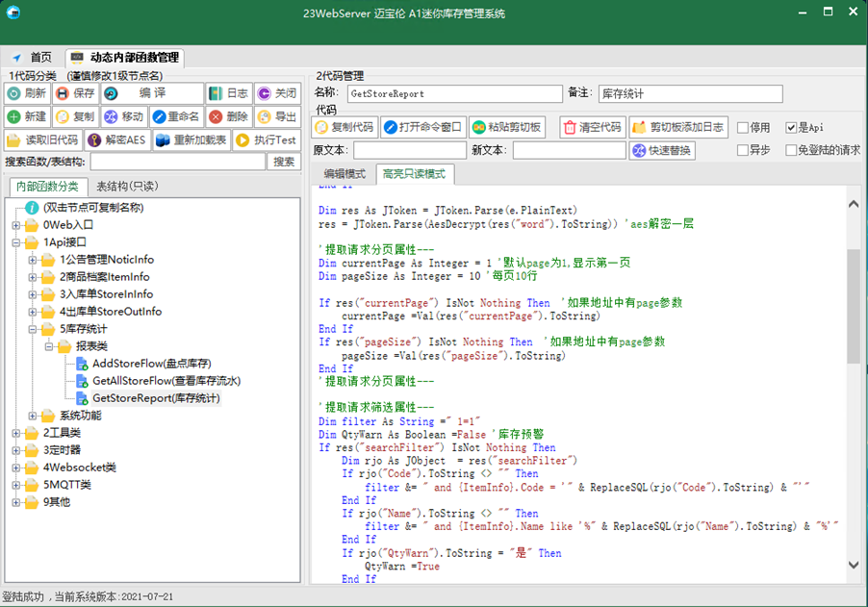Click the code panel vertical scrollbar thumb
The height and width of the screenshot is (607, 868).
pyautogui.click(x=854, y=306)
